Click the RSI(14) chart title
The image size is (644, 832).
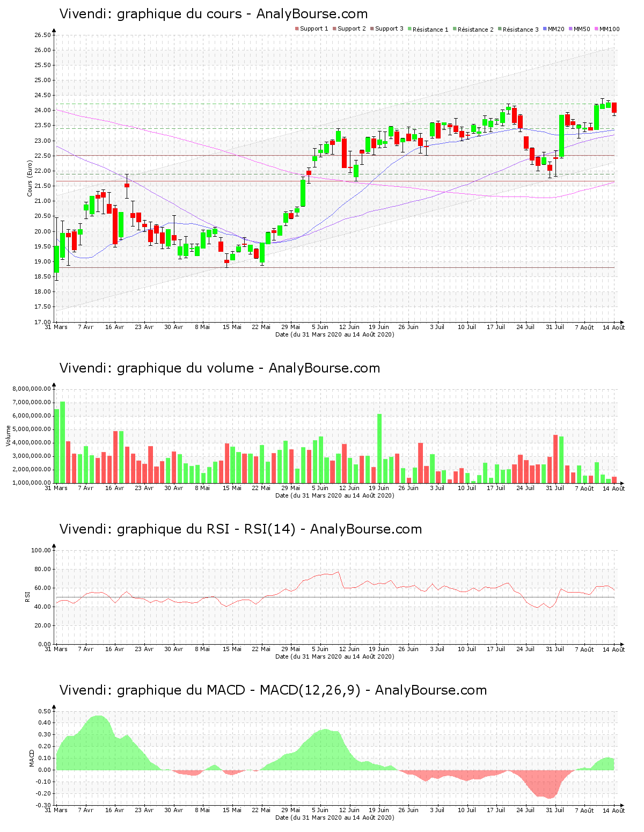[240, 529]
